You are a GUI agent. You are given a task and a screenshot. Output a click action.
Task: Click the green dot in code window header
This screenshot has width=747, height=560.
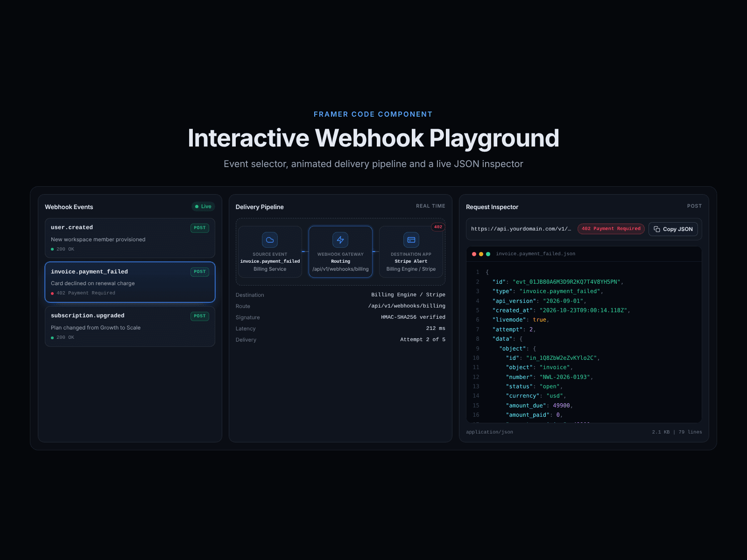click(488, 254)
